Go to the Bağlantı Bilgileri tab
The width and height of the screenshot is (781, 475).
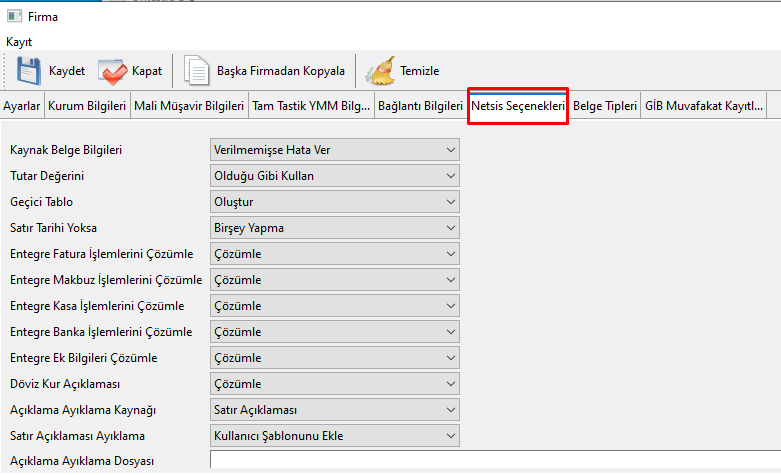(420, 105)
